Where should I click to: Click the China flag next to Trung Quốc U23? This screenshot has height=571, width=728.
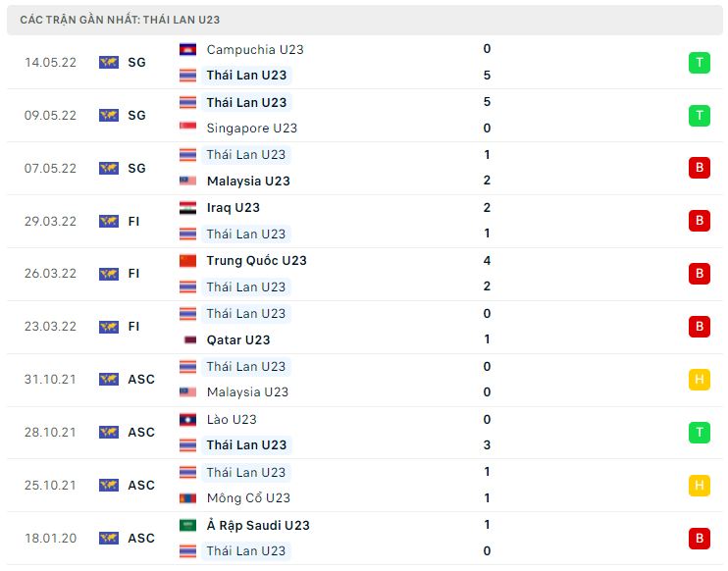(x=187, y=260)
